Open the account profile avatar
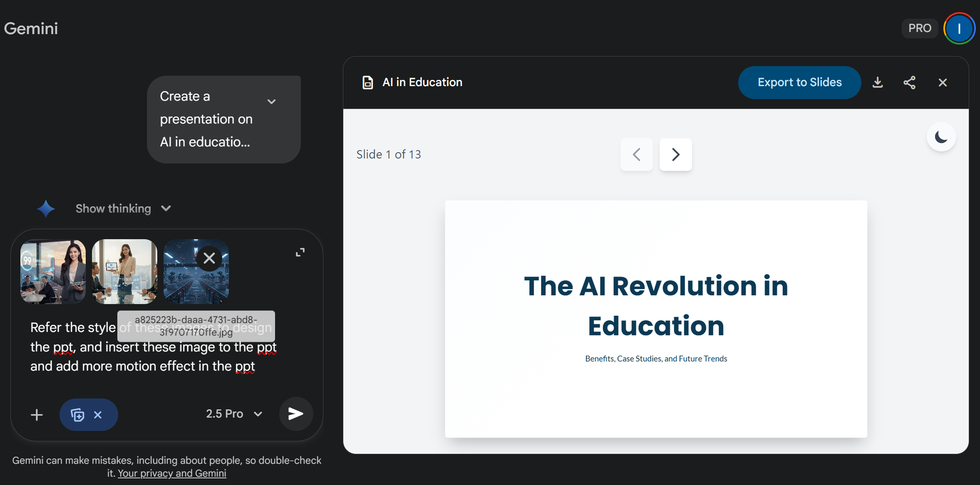The height and width of the screenshot is (485, 980). [959, 29]
